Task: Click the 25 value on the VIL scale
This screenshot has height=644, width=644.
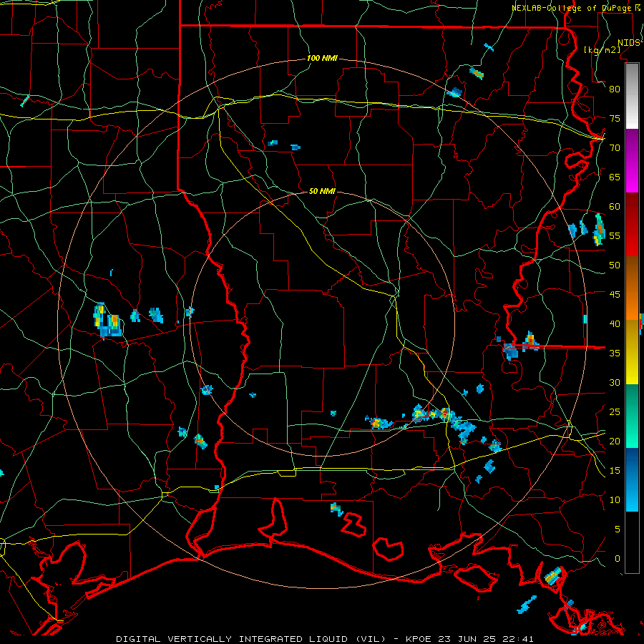Action: coord(615,412)
